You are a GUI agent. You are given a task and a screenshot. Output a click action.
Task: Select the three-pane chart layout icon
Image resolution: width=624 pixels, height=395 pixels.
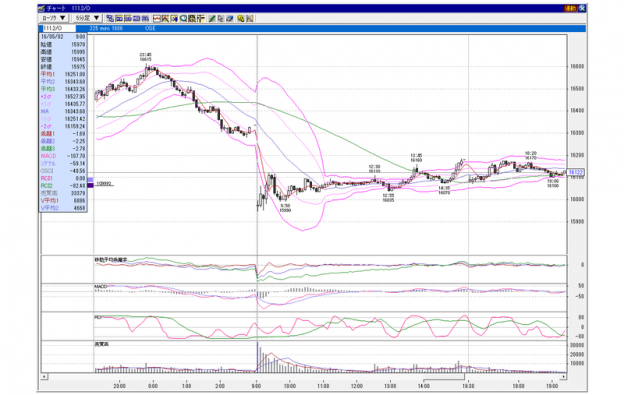pyautogui.click(x=136, y=18)
